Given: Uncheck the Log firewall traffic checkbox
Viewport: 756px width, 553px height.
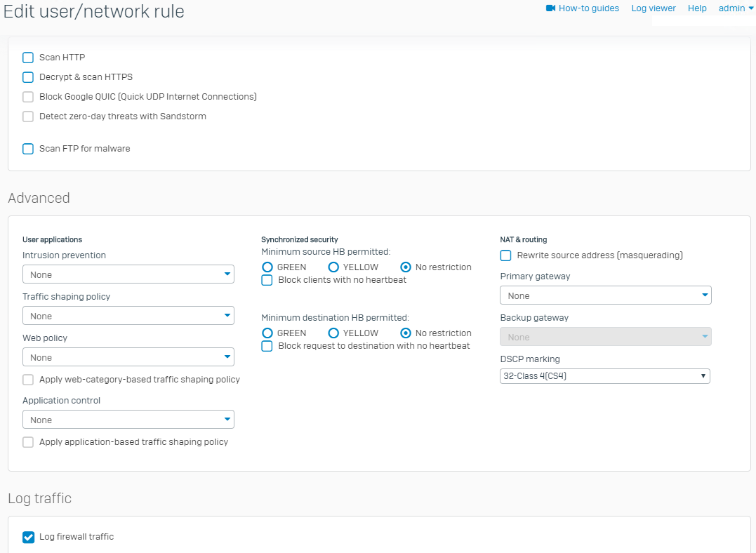Looking at the screenshot, I should tap(28, 537).
